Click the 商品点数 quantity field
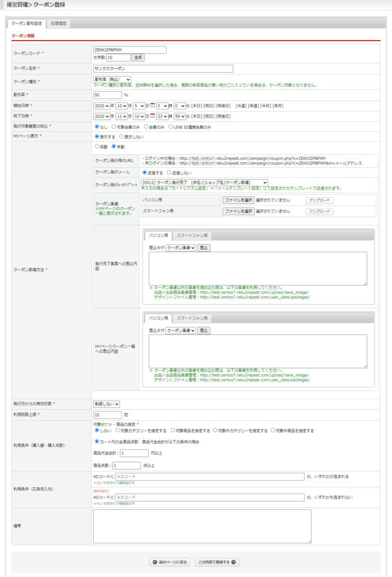The height and width of the screenshot is (577, 392). [127, 465]
